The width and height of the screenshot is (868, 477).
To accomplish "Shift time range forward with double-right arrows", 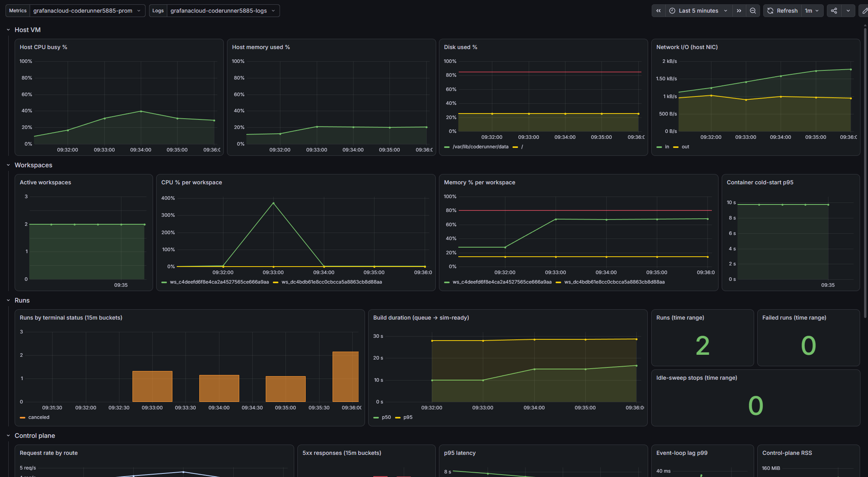I will [739, 11].
